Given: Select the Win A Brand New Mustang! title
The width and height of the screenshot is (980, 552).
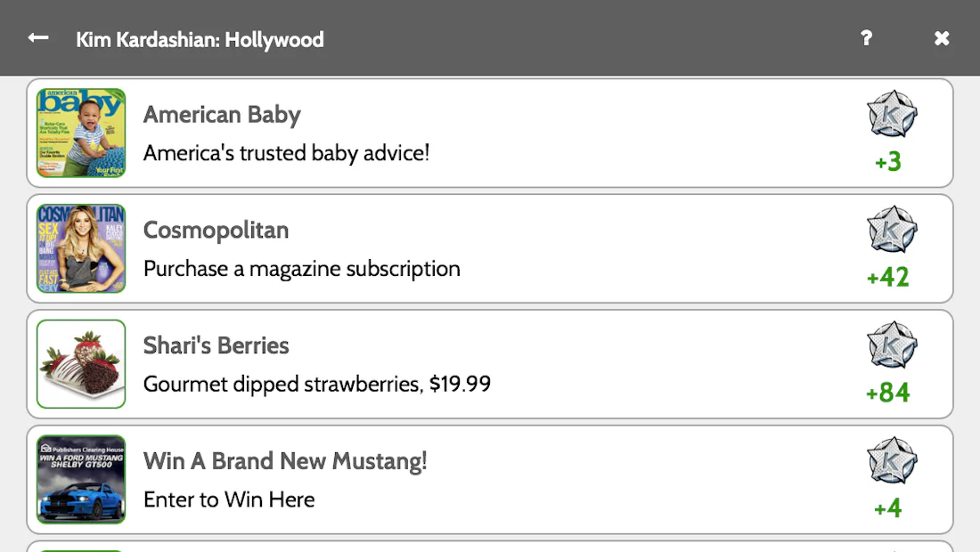Looking at the screenshot, I should tap(285, 461).
